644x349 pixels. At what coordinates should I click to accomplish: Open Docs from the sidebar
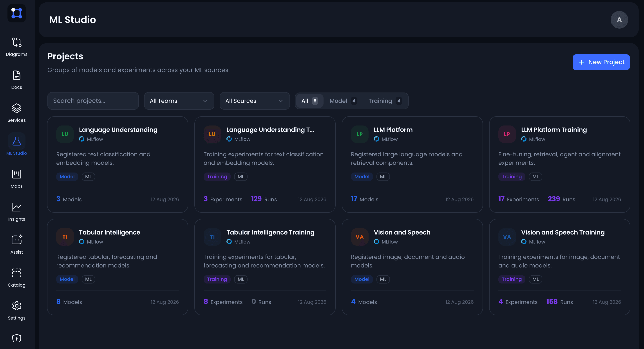pyautogui.click(x=16, y=80)
